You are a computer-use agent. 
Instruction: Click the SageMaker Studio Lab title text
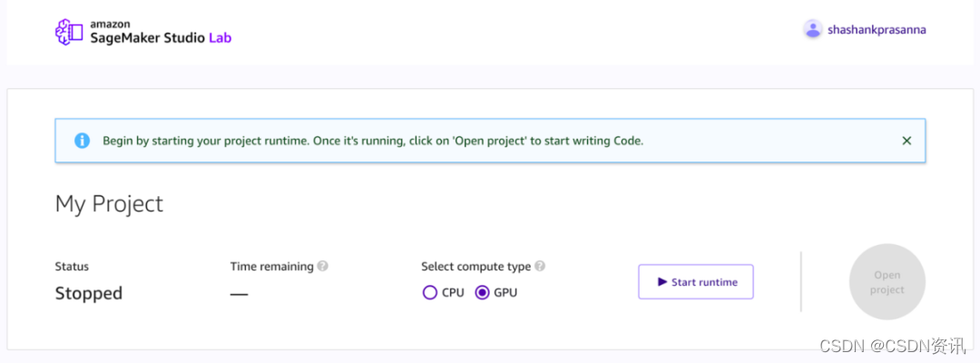(x=162, y=37)
